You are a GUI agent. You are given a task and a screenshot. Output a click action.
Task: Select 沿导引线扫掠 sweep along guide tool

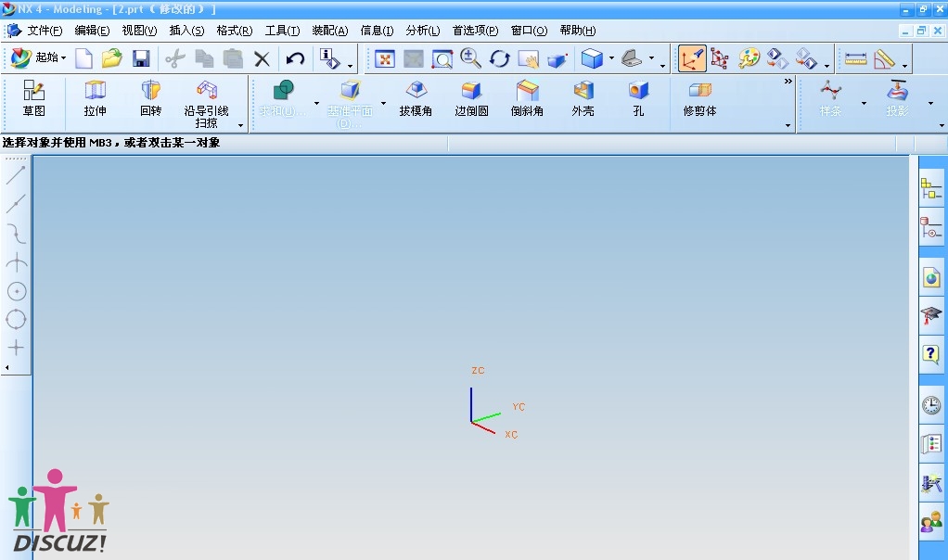click(206, 104)
